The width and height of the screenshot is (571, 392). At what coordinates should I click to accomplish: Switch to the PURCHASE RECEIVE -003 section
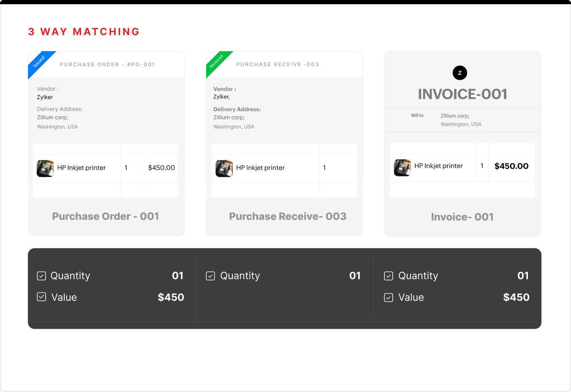pyautogui.click(x=277, y=64)
